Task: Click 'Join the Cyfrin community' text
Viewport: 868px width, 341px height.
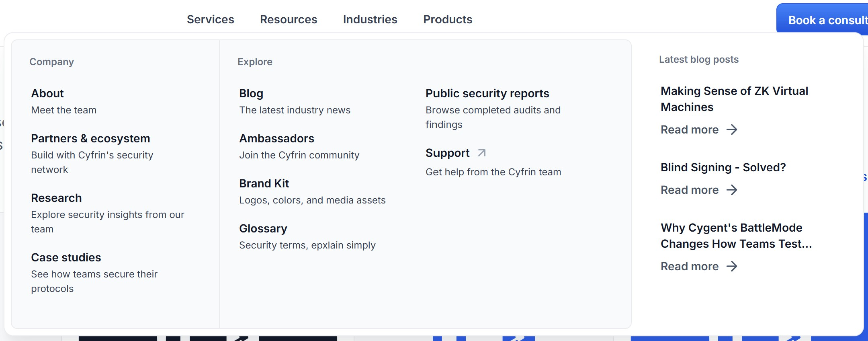Action: [x=299, y=155]
